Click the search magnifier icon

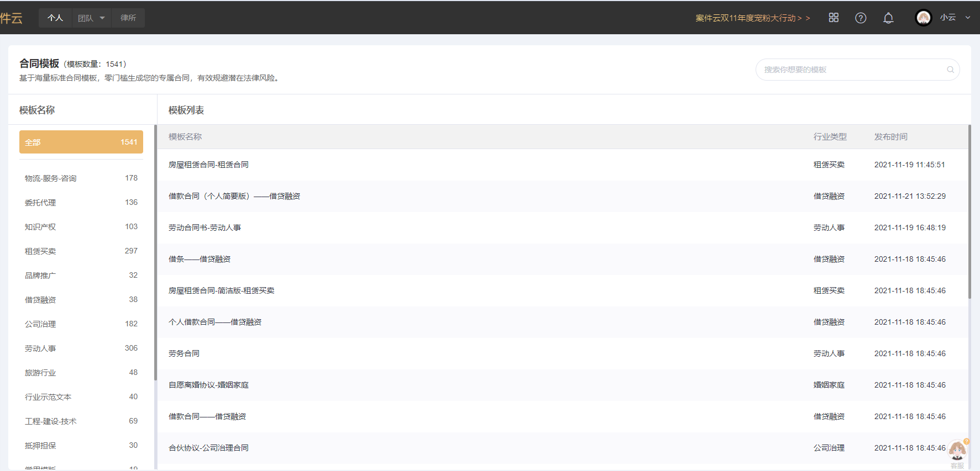tap(951, 70)
